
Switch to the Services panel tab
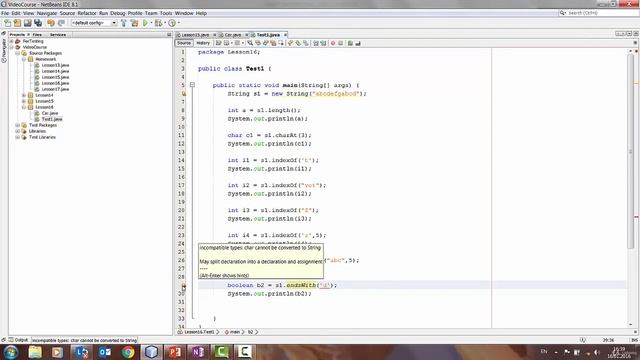coord(58,35)
